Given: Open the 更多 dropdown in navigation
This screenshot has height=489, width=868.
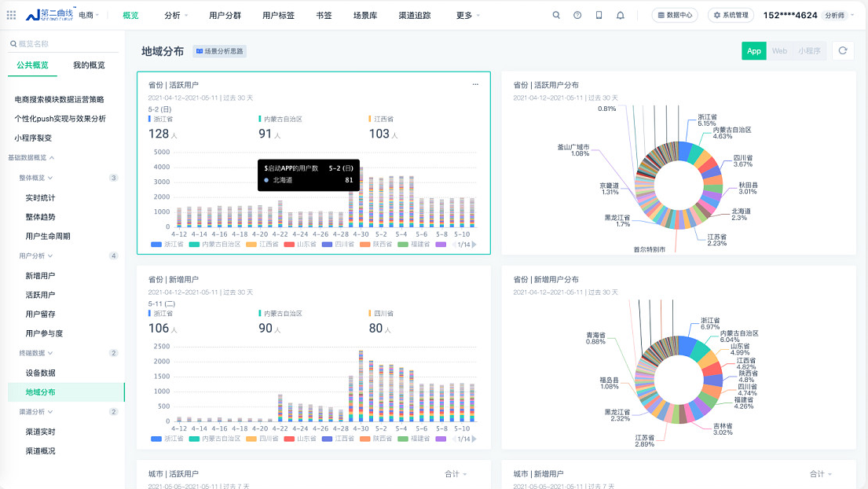Looking at the screenshot, I should click(x=468, y=15).
